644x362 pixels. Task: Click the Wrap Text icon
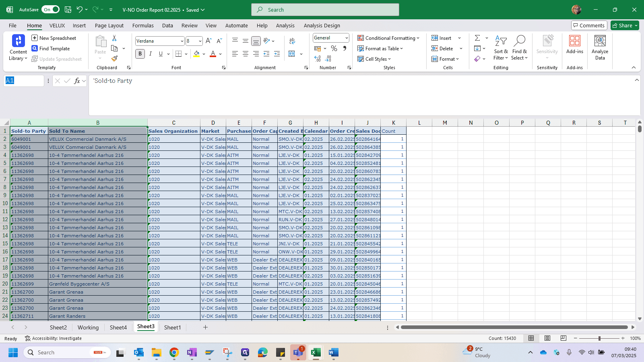click(x=292, y=41)
